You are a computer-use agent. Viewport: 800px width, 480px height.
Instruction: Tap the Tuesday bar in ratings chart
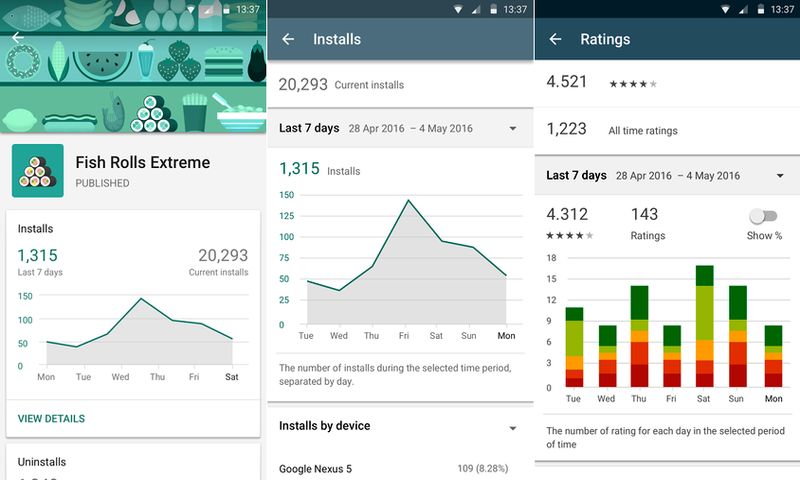pyautogui.click(x=574, y=347)
